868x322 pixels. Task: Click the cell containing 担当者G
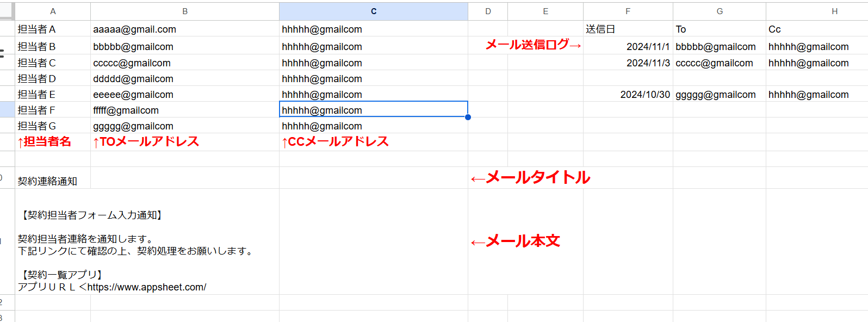(x=53, y=126)
